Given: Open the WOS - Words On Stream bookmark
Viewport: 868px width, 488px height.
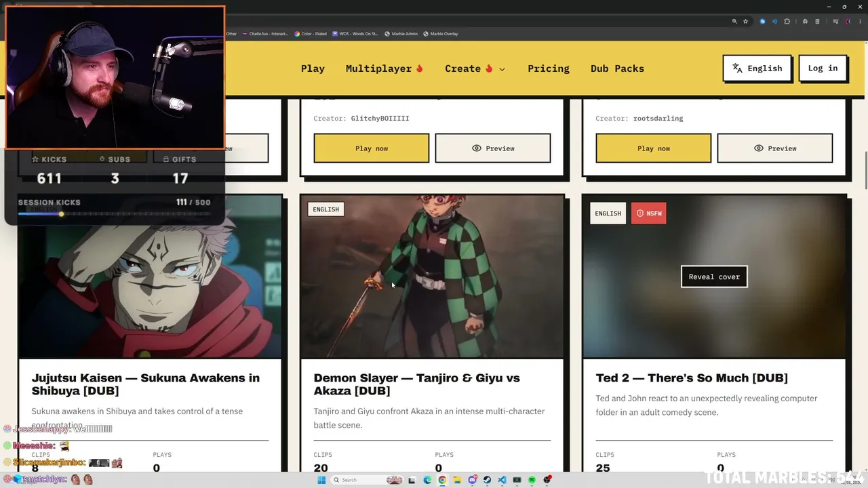Looking at the screenshot, I should (355, 34).
